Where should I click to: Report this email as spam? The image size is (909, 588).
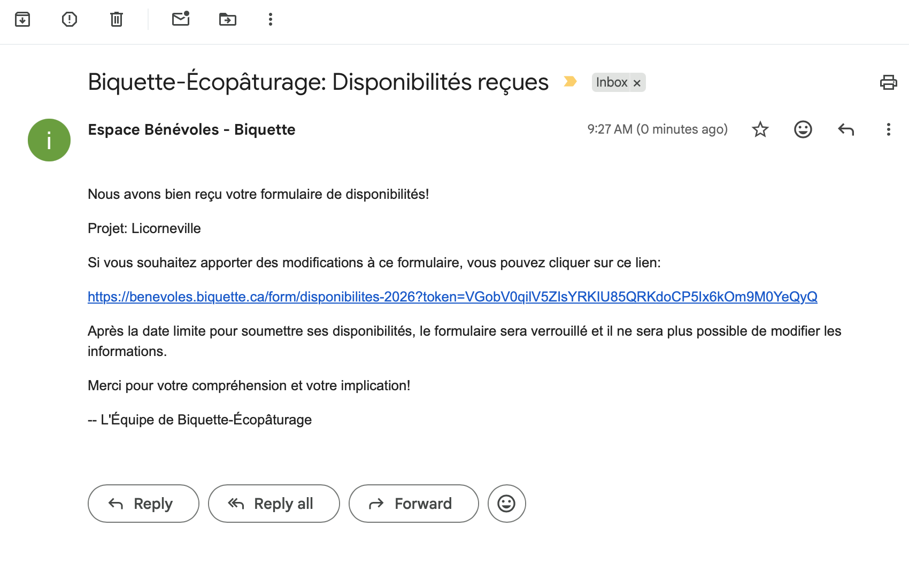70,20
